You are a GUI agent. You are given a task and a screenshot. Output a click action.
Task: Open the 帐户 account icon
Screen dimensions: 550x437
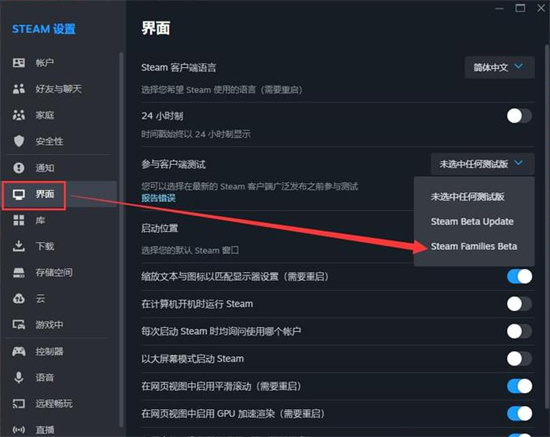pos(19,63)
